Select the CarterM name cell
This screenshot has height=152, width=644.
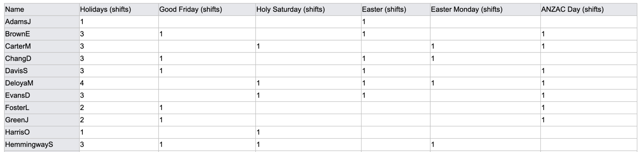point(41,46)
